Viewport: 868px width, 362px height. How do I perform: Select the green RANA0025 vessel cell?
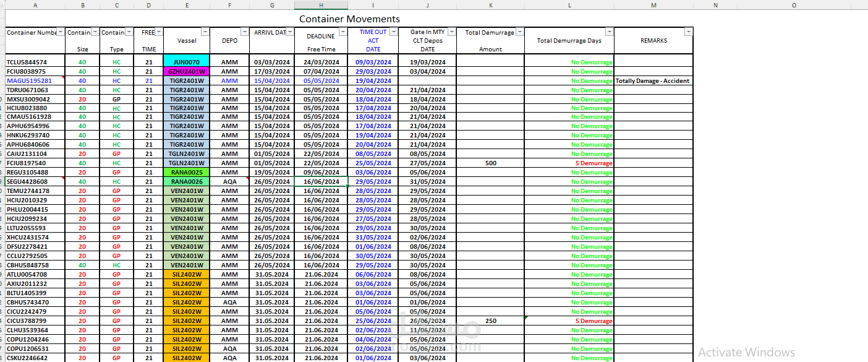[x=187, y=173]
